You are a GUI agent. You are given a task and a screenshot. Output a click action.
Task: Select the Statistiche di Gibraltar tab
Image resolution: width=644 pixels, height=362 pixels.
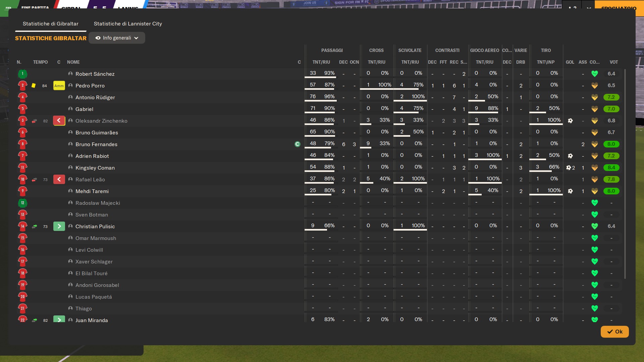51,24
